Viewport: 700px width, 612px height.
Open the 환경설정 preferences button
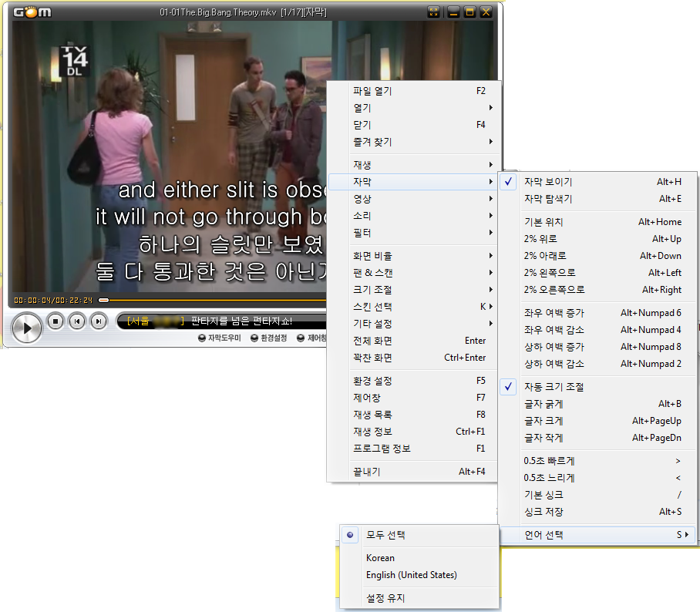tap(269, 338)
